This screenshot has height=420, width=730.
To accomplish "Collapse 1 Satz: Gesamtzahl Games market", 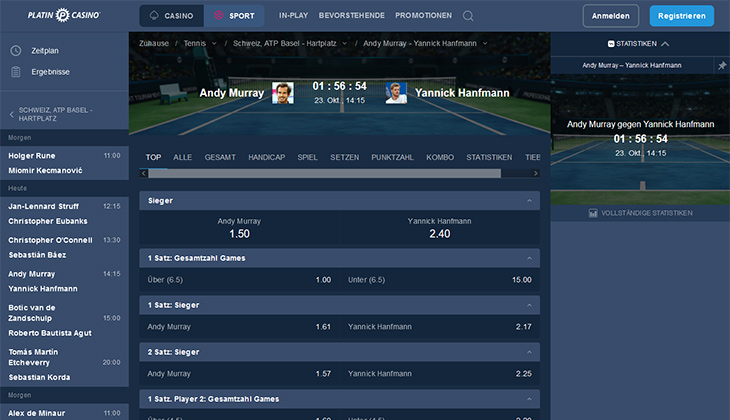I will point(529,258).
